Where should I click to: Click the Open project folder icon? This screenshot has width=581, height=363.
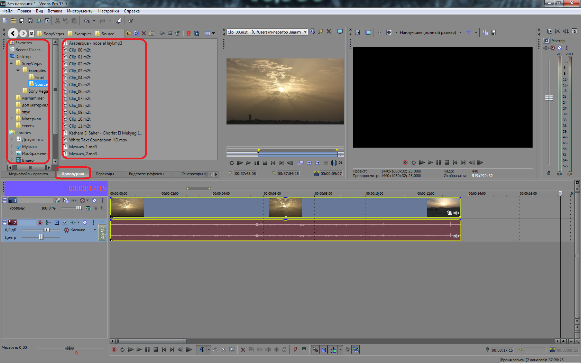click(13, 21)
